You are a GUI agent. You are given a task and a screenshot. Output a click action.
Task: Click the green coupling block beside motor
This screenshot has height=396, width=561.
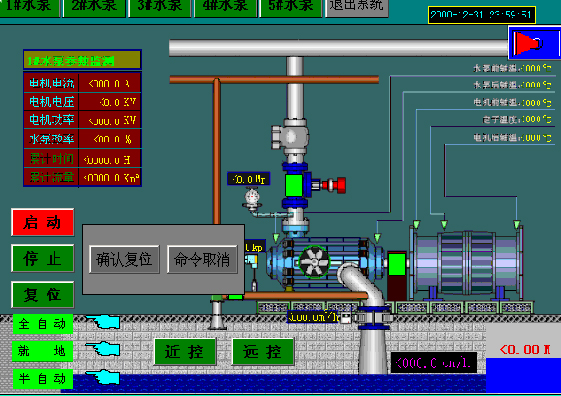click(x=397, y=264)
